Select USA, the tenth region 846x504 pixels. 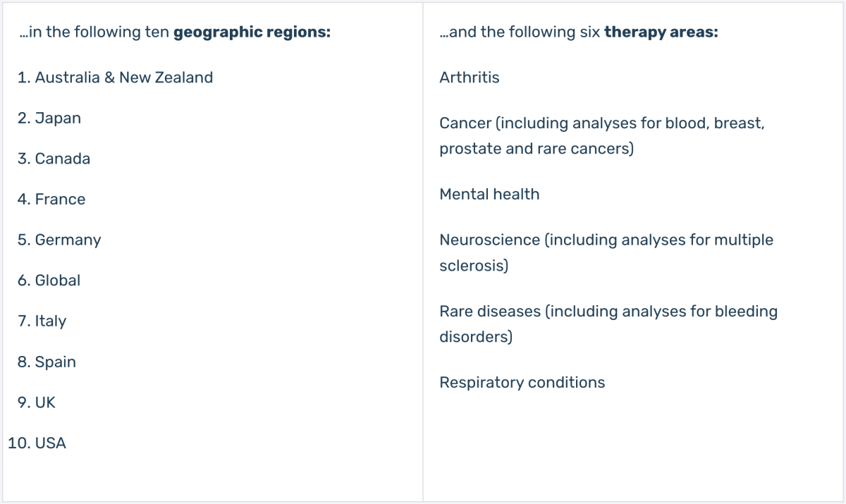(37, 443)
